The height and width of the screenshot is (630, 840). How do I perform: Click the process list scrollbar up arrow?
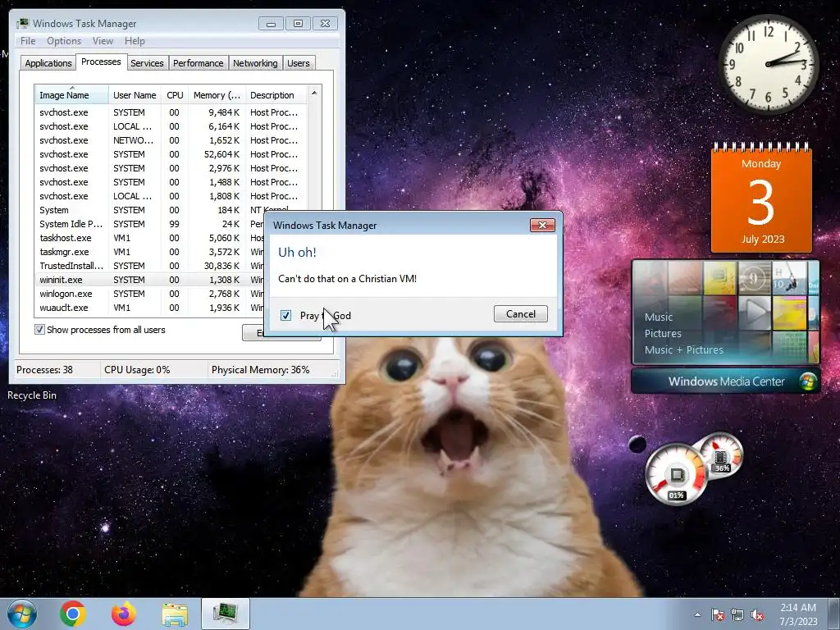[x=314, y=94]
